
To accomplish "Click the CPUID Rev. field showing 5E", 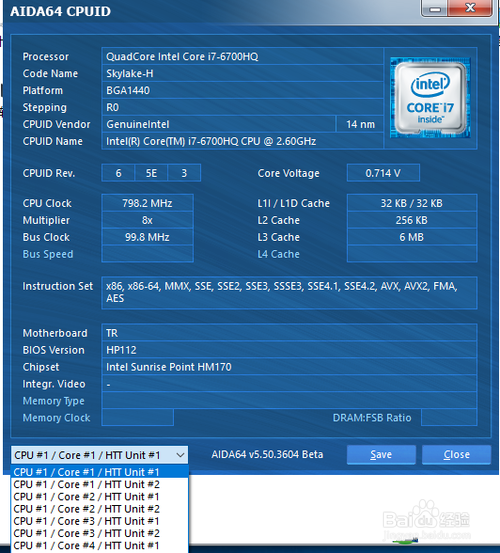I will pos(151,173).
